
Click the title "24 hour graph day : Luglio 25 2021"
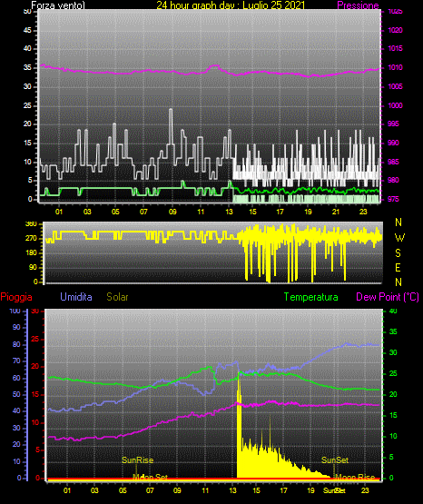point(231,5)
